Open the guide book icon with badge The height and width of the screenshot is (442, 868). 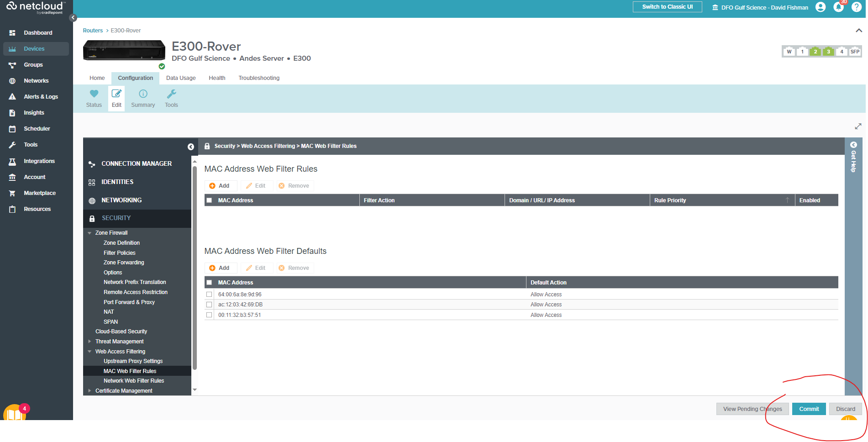[15, 413]
